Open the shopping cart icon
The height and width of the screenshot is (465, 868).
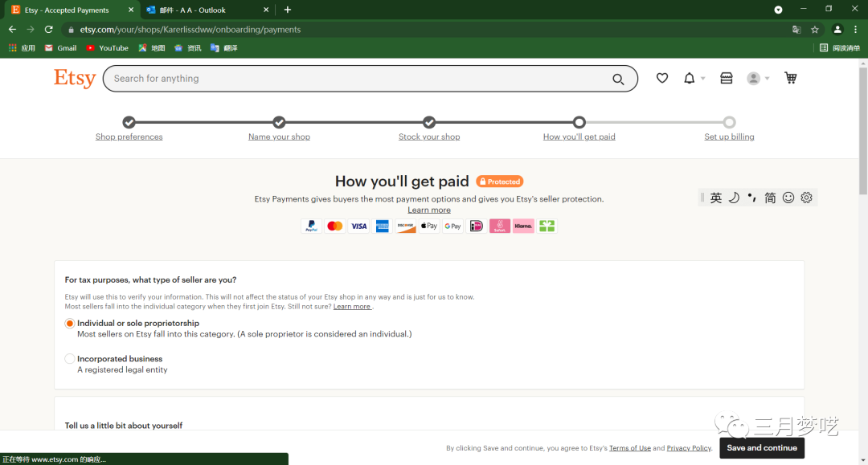click(x=791, y=78)
